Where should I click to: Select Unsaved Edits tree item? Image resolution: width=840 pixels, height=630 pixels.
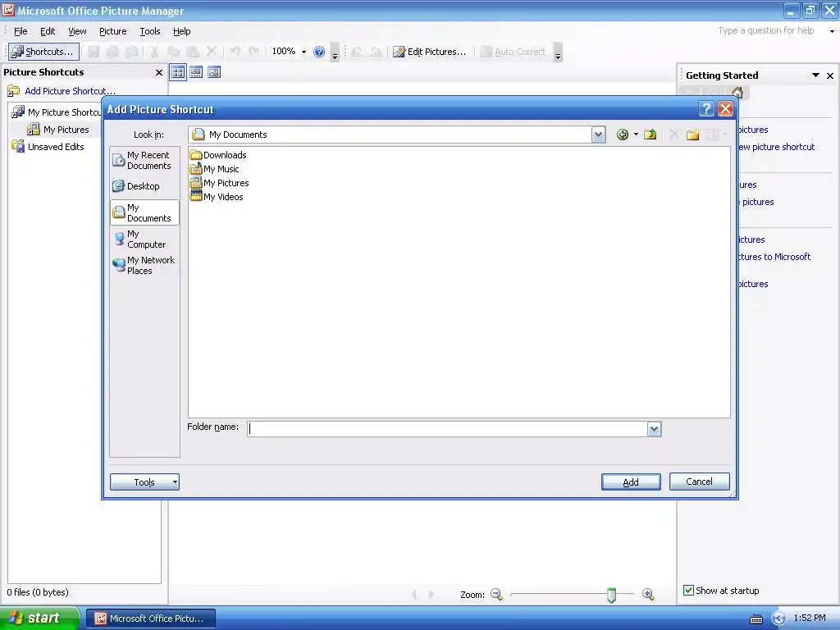click(48, 147)
